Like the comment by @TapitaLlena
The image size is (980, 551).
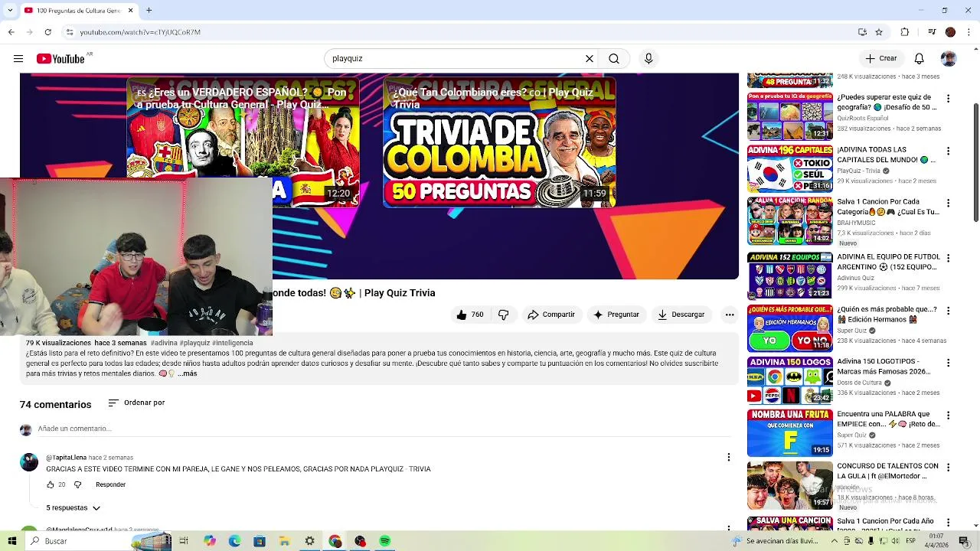click(x=51, y=484)
